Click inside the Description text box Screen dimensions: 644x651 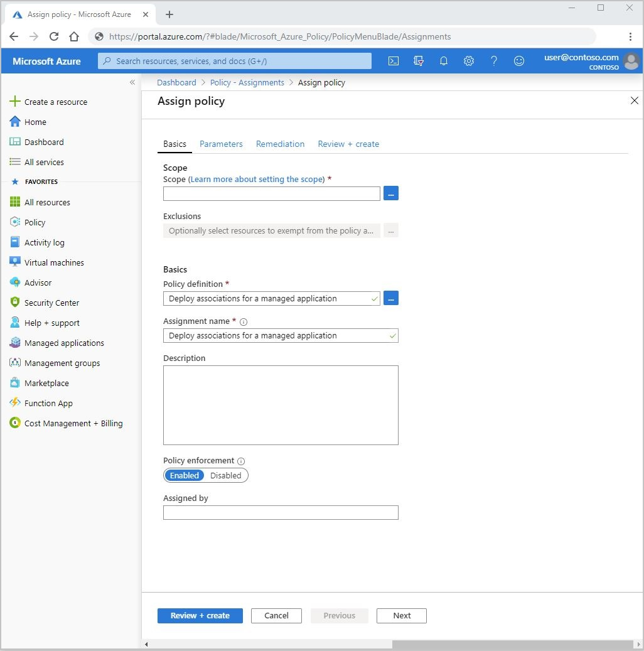point(281,405)
